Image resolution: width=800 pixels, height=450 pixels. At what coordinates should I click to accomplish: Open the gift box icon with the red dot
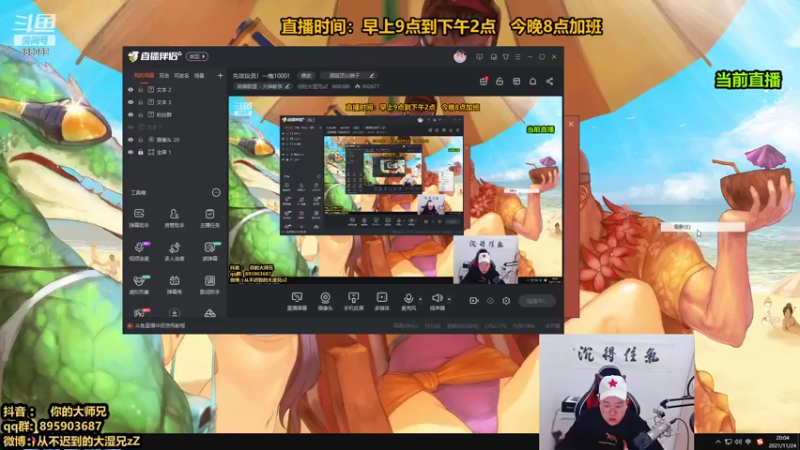tap(483, 81)
